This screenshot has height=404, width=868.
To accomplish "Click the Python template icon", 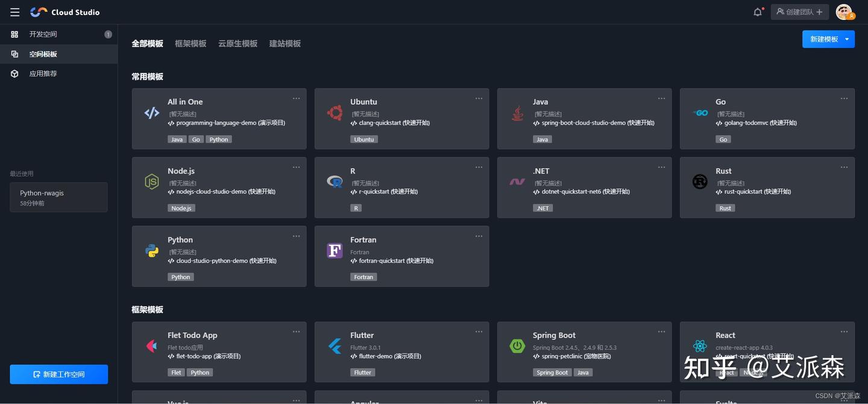I will point(152,251).
